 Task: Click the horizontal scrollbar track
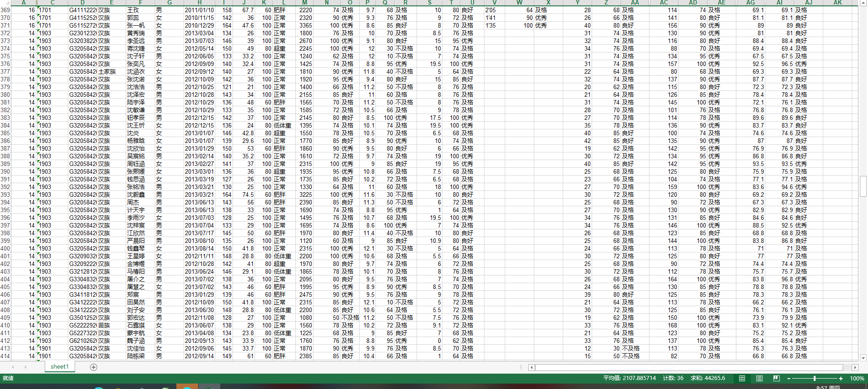click(689, 368)
